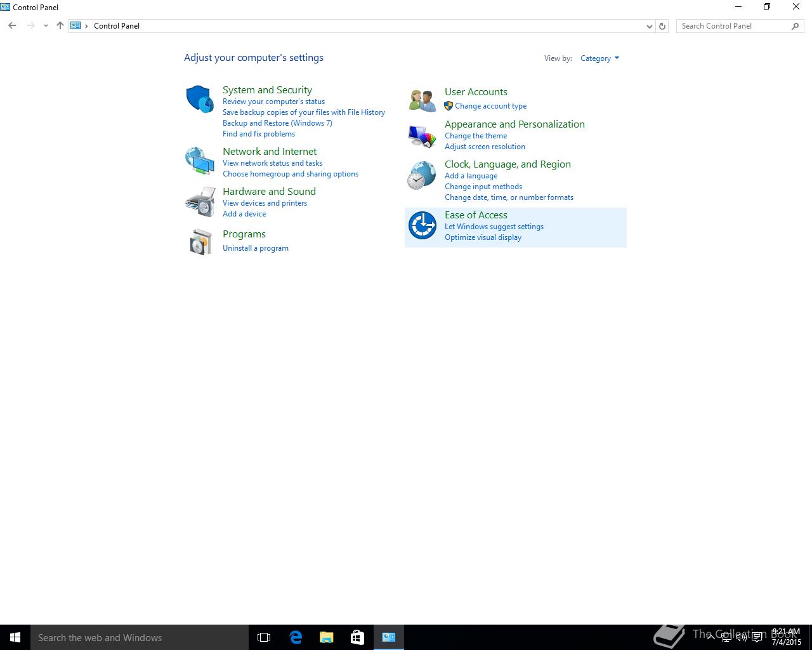Open Backup and Restore (Windows 7)
This screenshot has width=812, height=650.
[x=277, y=123]
